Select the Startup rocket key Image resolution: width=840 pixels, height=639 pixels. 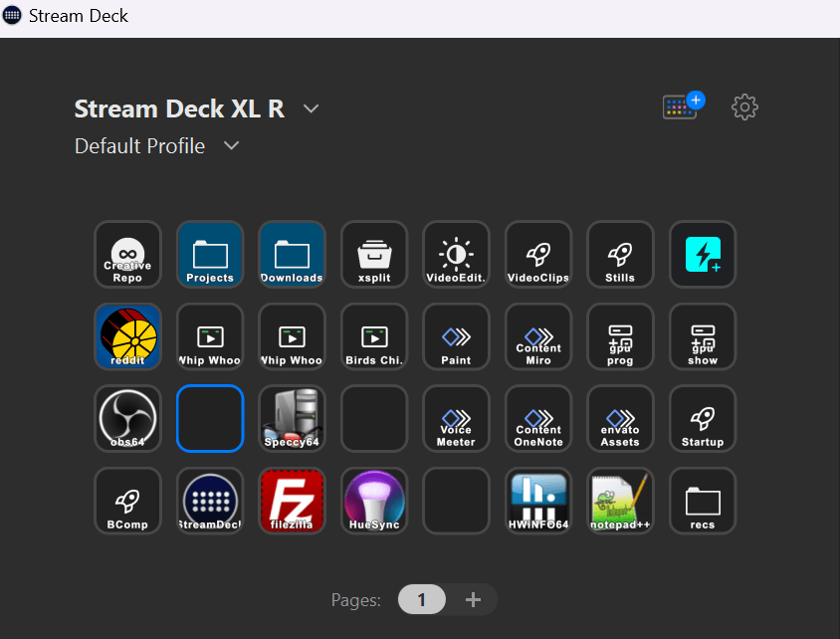(703, 419)
